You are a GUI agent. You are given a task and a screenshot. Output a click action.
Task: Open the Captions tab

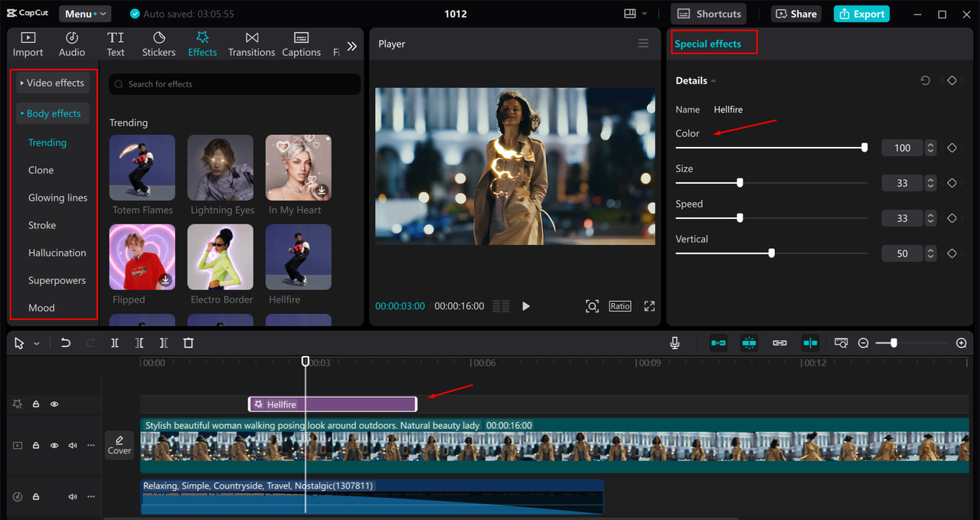(x=301, y=44)
